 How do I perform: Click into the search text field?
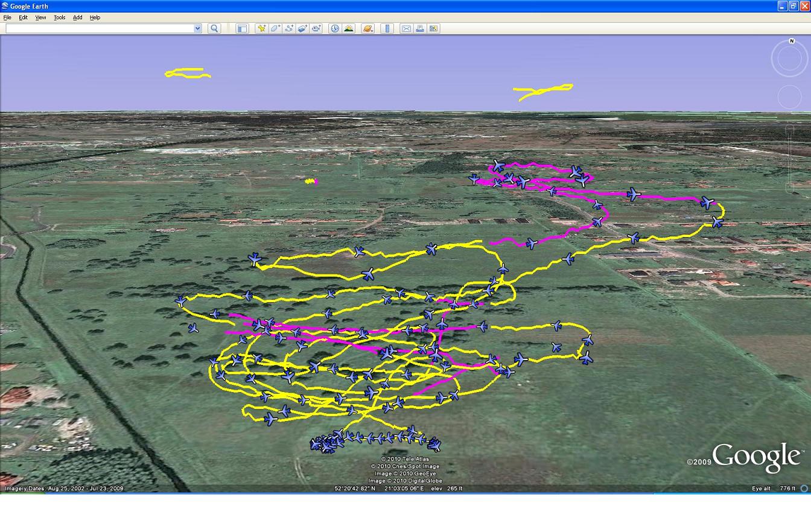100,28
